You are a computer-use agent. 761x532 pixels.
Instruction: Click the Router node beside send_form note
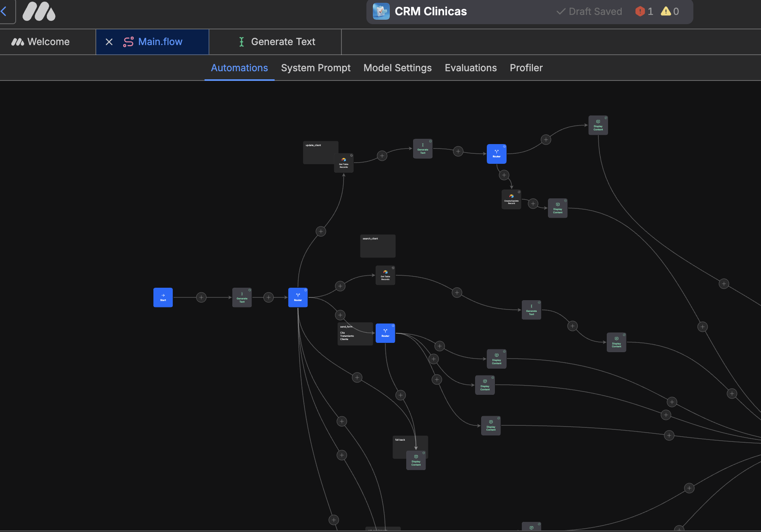point(385,333)
